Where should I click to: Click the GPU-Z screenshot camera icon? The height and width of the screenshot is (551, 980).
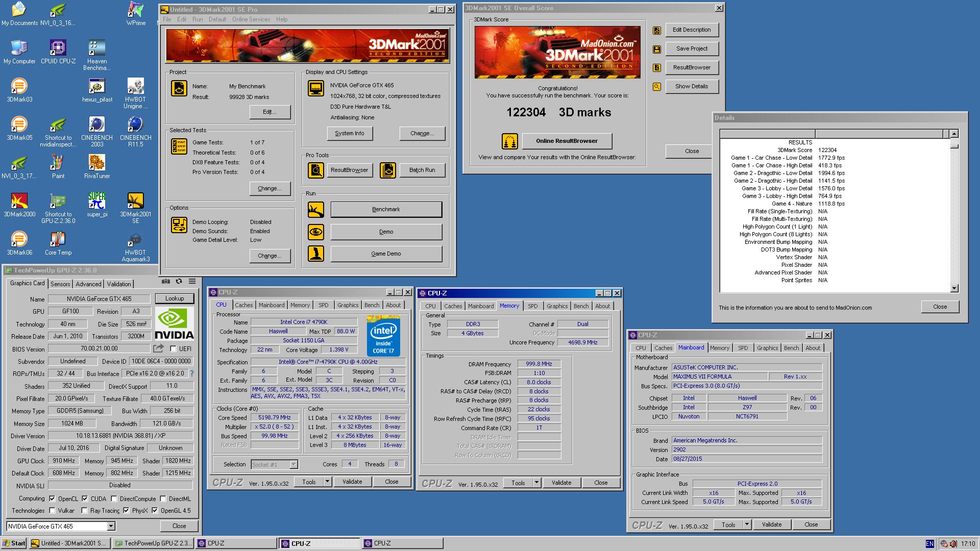pyautogui.click(x=166, y=281)
